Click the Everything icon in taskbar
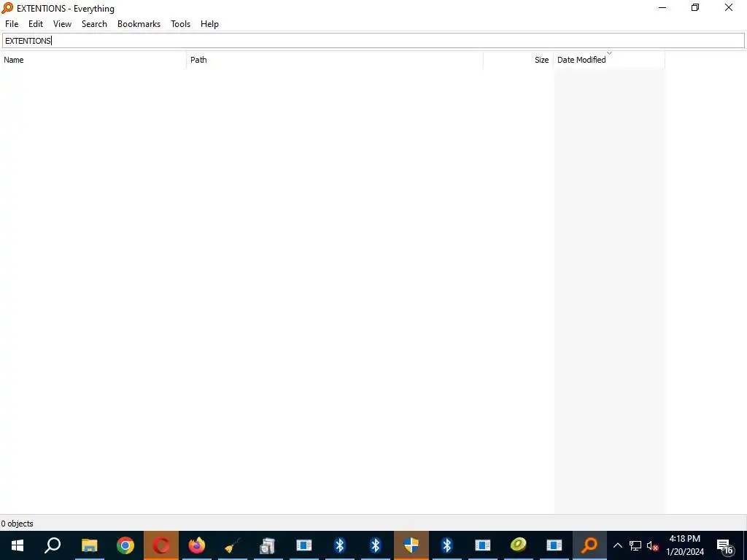This screenshot has height=560, width=747. pyautogui.click(x=589, y=545)
